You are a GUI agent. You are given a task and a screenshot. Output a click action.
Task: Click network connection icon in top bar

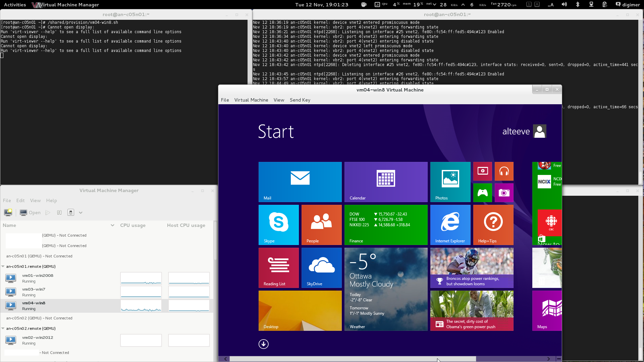(x=591, y=5)
